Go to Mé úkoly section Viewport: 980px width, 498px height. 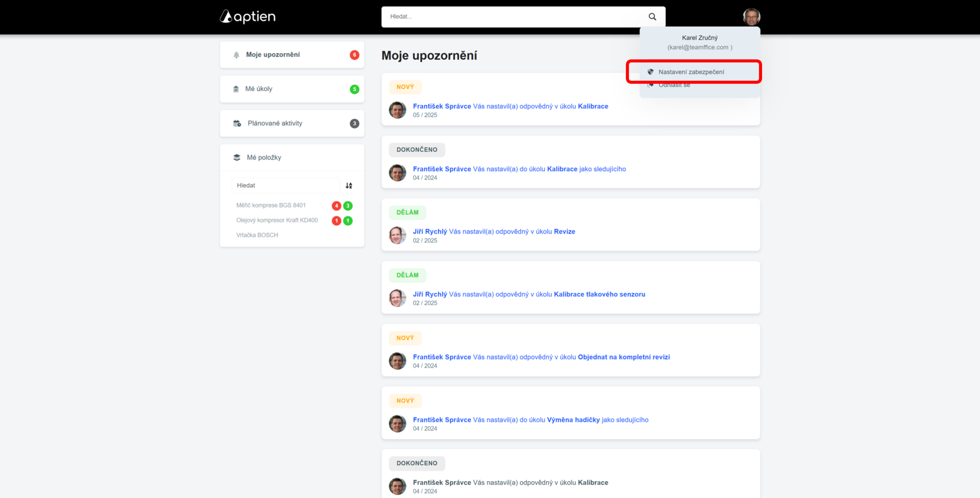[259, 89]
